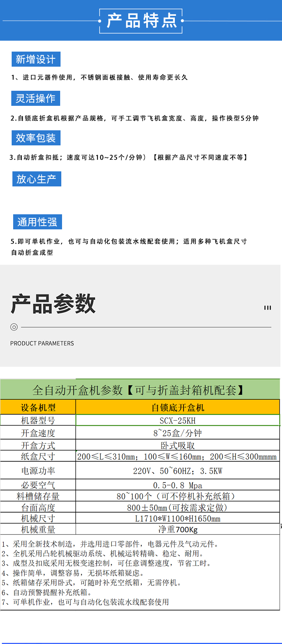Click the circle target icon above PRODUCT PARAMETERS
The image size is (282, 644).
pyautogui.click(x=14, y=327)
